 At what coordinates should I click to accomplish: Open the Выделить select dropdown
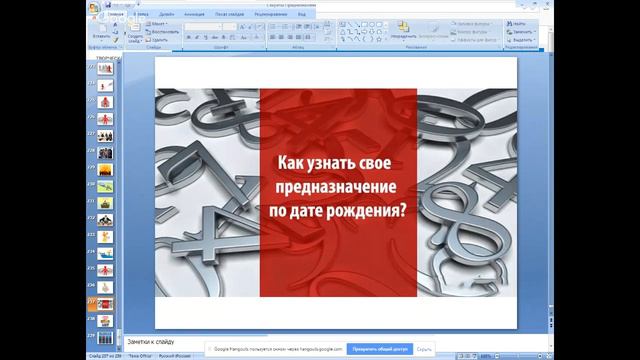521,40
